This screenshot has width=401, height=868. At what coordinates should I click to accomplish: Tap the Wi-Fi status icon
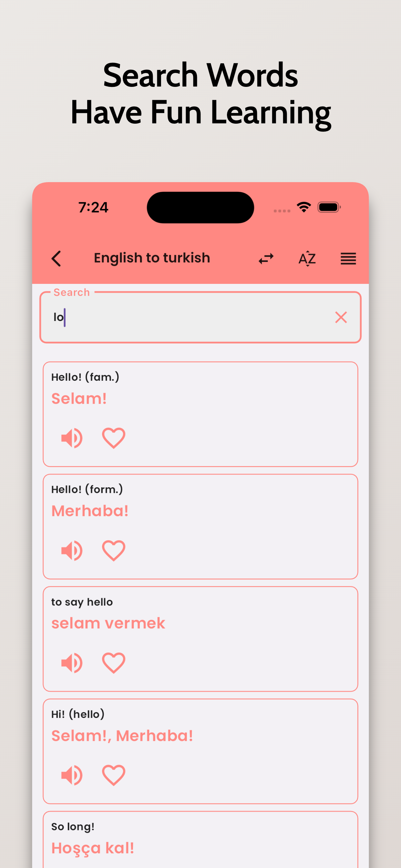click(x=303, y=207)
